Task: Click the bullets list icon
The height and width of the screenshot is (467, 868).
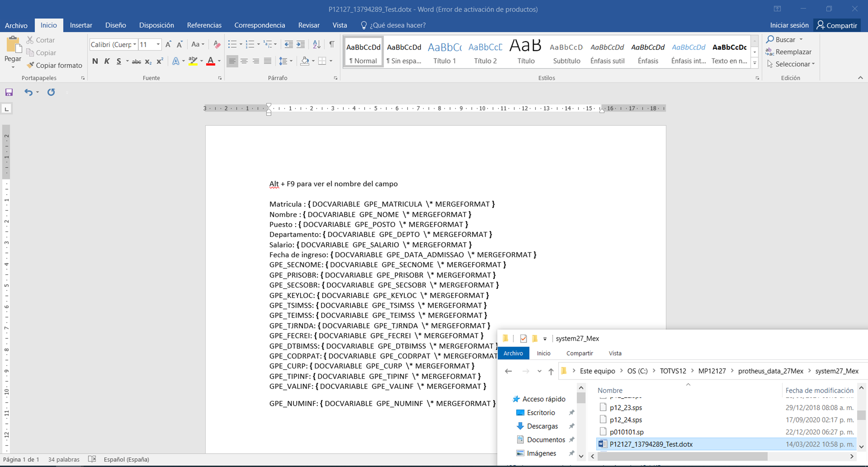Action: (x=232, y=44)
